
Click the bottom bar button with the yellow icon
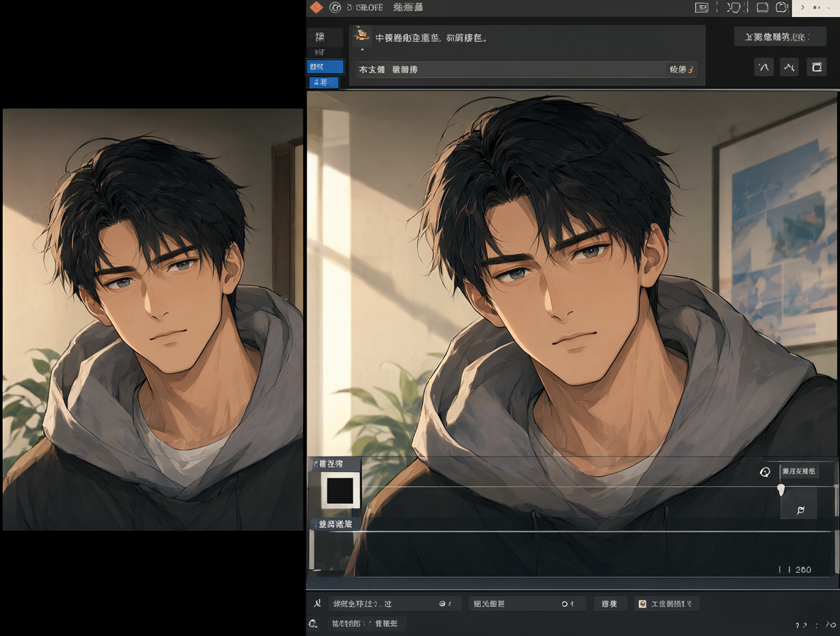tap(666, 604)
